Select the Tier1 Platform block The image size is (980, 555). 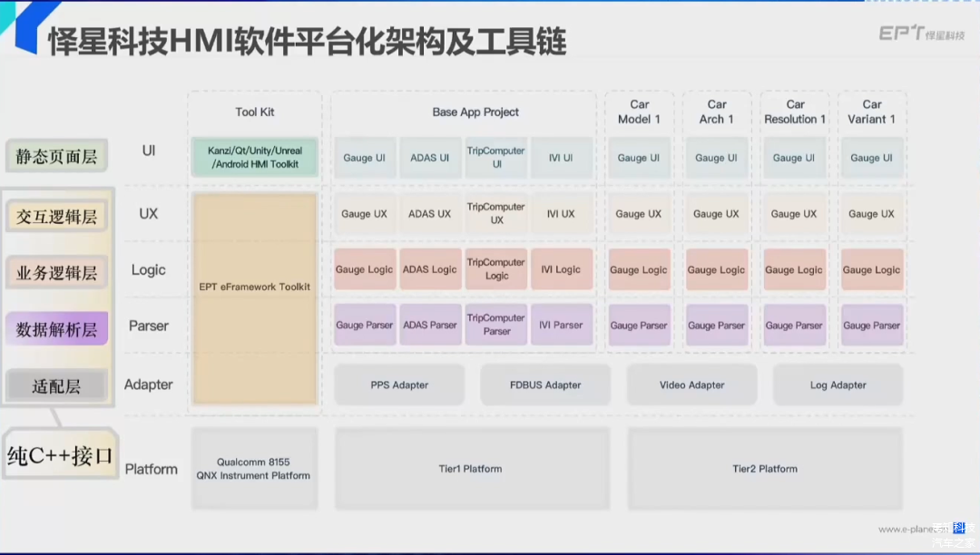[470, 469]
